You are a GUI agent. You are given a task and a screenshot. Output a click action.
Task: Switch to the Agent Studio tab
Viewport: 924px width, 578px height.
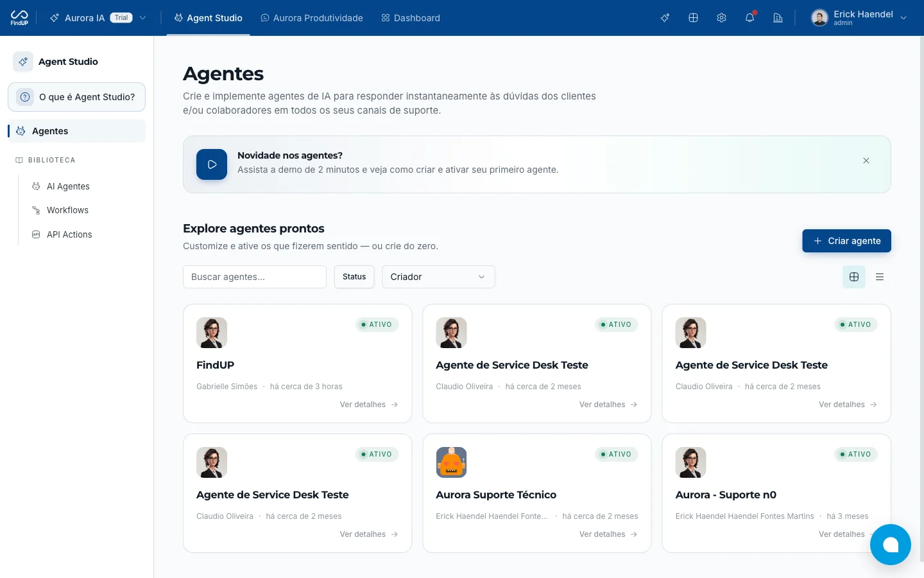coord(208,18)
